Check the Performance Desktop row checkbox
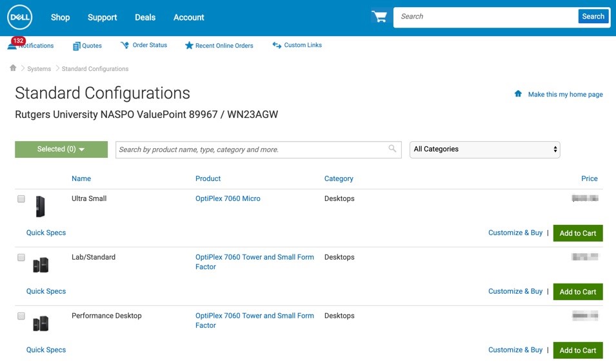 [21, 316]
